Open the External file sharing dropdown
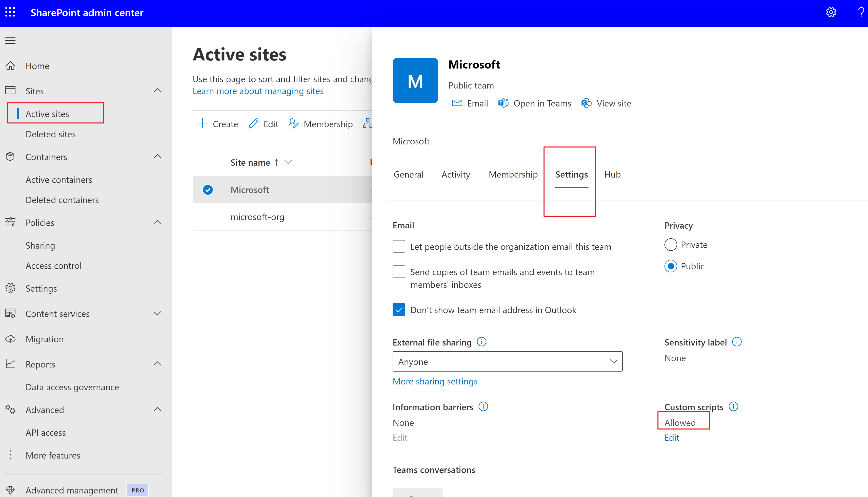The image size is (868, 497). [x=507, y=361]
